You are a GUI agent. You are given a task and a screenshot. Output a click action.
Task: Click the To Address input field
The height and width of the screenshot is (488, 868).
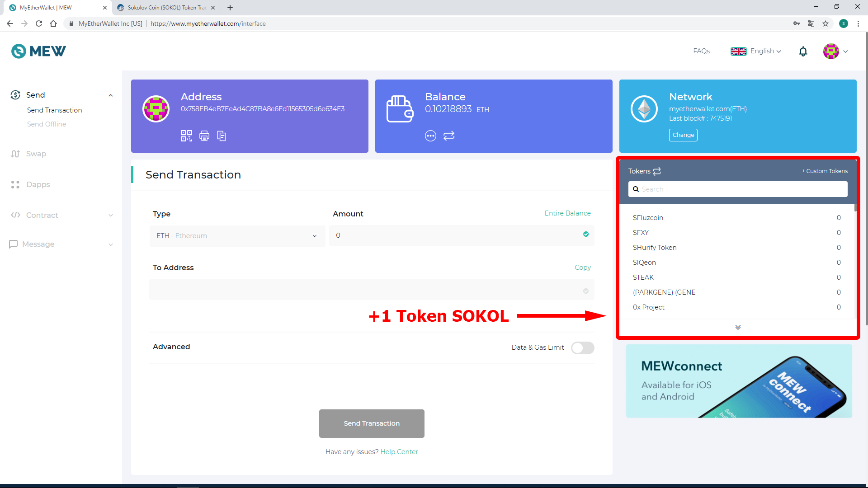pyautogui.click(x=372, y=290)
